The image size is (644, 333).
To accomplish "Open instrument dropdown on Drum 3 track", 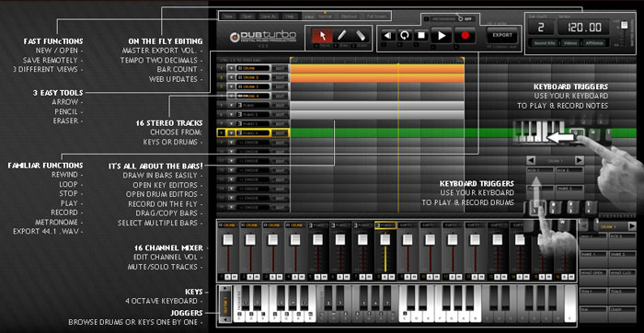I will coord(230,86).
